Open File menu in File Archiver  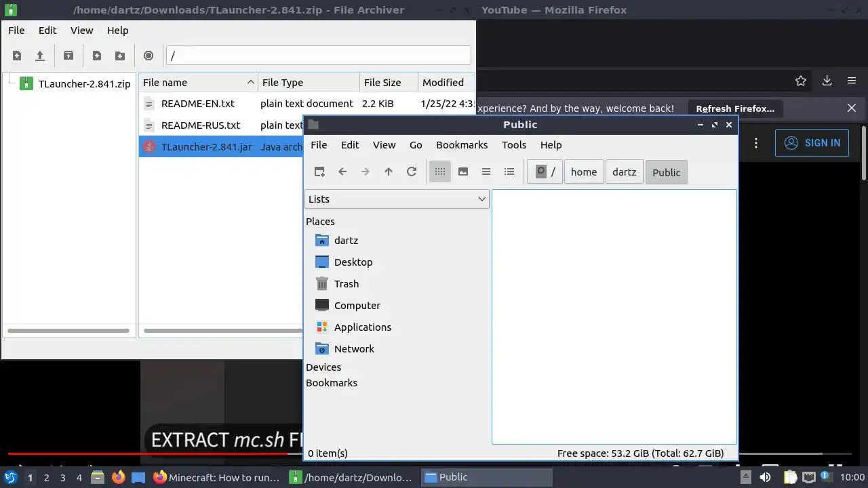pyautogui.click(x=16, y=30)
